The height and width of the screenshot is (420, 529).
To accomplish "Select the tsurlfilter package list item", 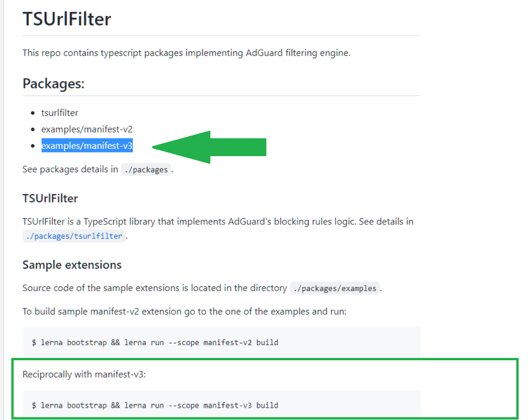I will [60, 113].
